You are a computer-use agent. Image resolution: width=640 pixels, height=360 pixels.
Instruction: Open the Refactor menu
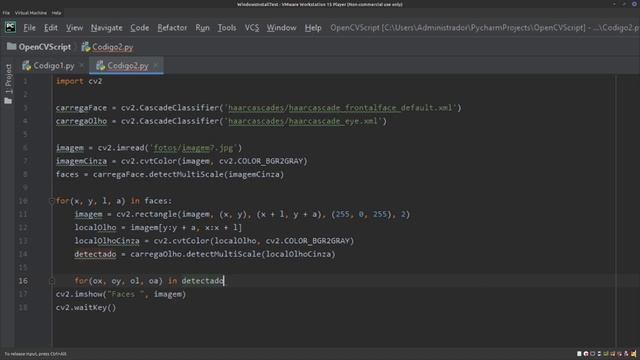click(172, 28)
